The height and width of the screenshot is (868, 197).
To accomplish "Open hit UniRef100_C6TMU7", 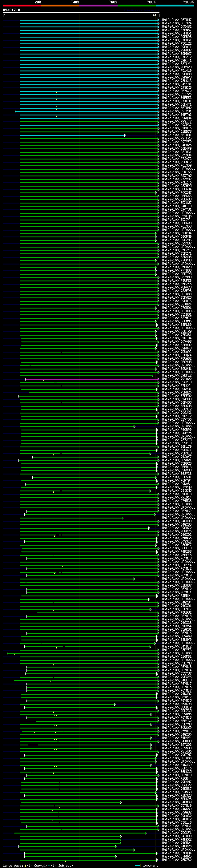I will click(x=177, y=20).
